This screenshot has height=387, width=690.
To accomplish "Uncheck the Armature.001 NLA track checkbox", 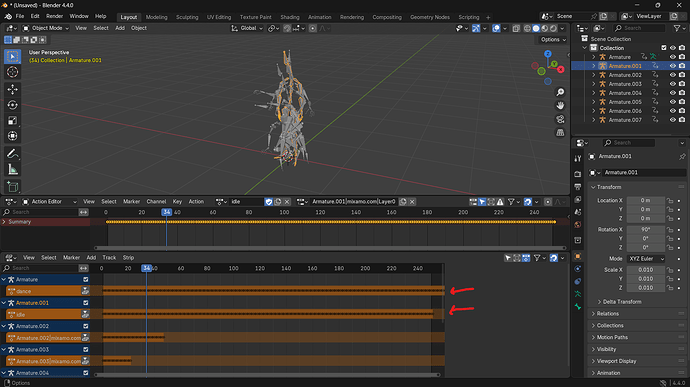I will click(86, 303).
